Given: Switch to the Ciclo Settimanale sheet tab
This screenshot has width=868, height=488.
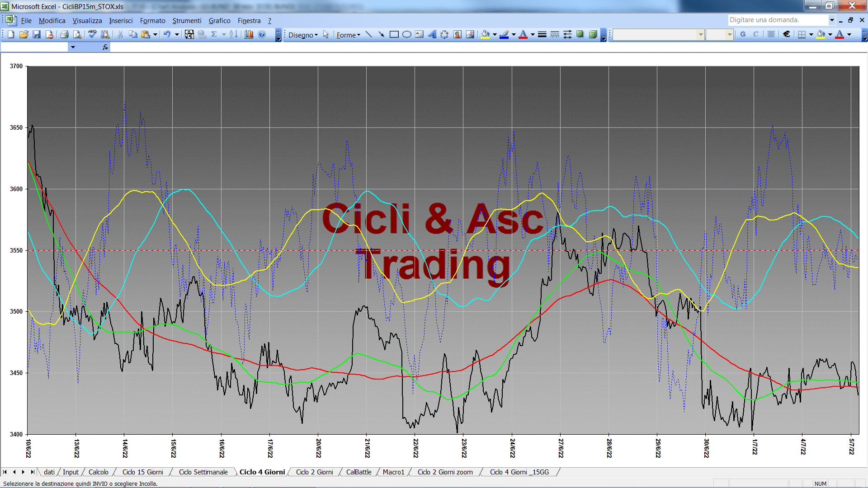Looking at the screenshot, I should pos(203,472).
